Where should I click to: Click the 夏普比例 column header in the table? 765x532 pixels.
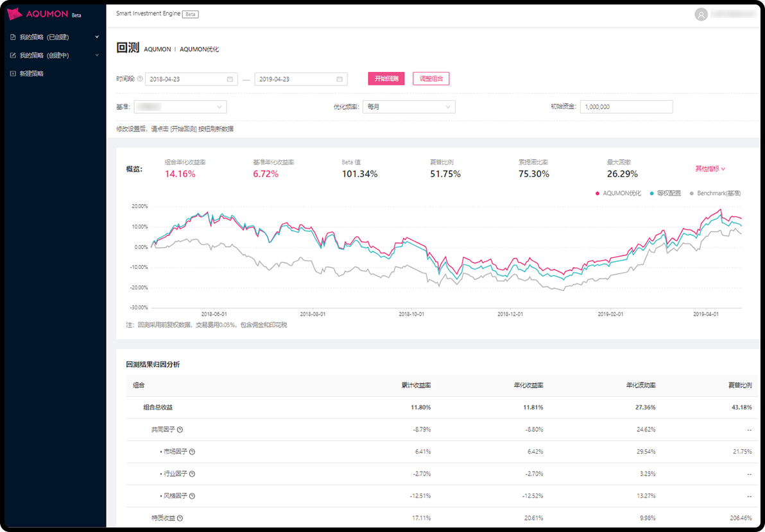(x=740, y=385)
